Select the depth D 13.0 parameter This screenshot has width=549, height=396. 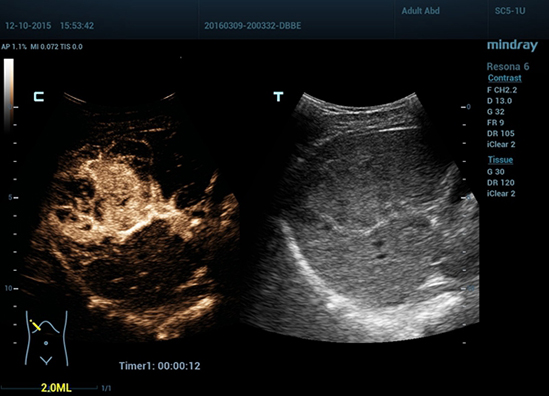[499, 101]
